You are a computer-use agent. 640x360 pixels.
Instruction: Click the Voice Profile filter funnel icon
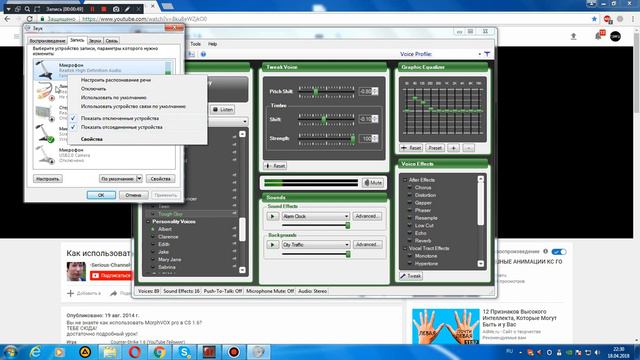(487, 54)
